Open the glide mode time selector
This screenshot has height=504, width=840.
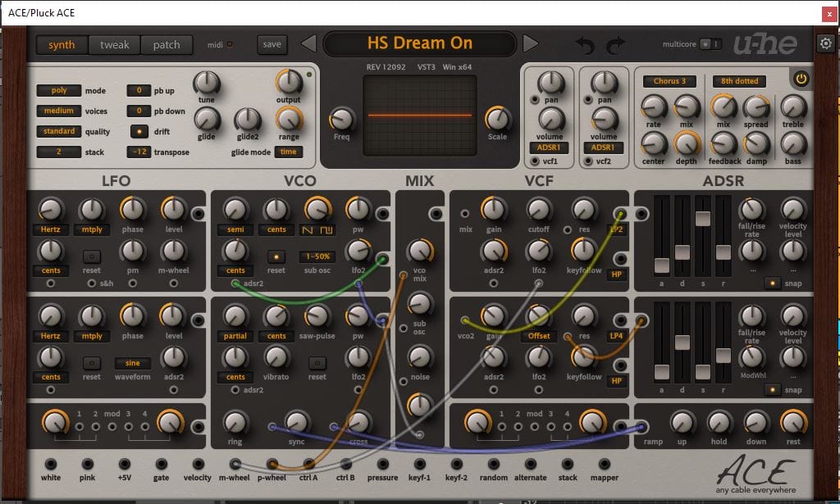tap(288, 152)
